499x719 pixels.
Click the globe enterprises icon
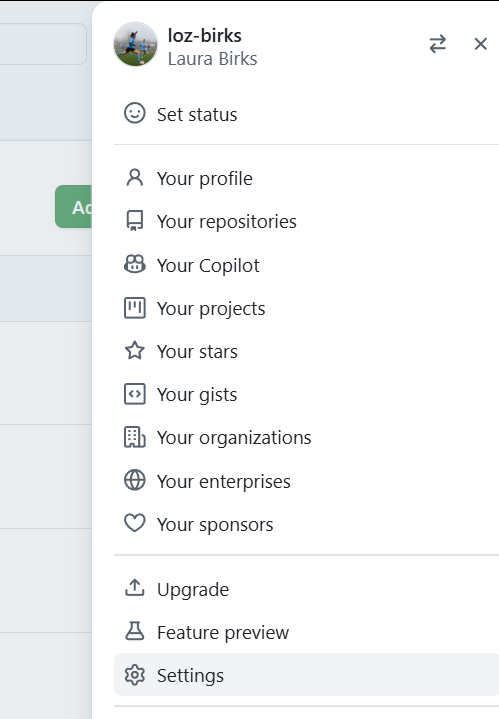click(135, 481)
